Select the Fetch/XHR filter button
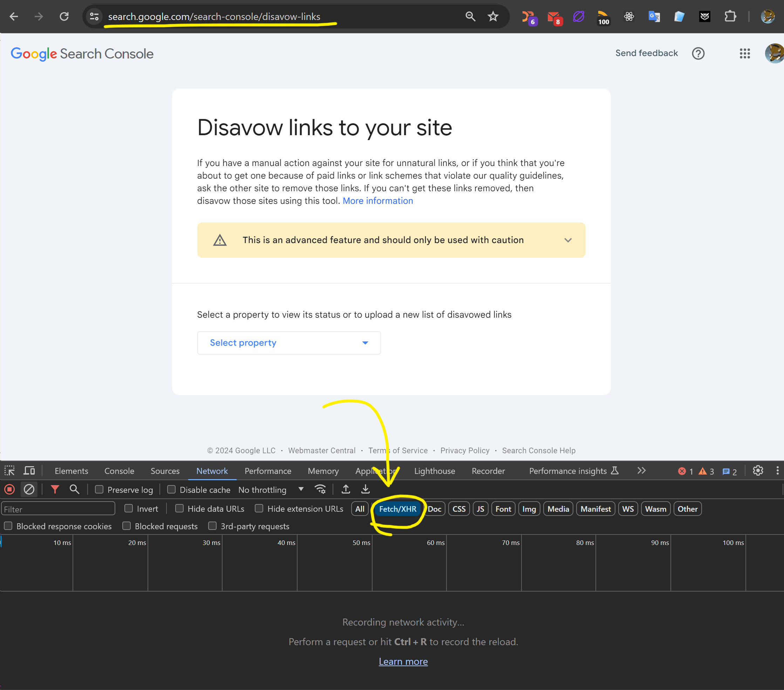784x690 pixels. [397, 509]
